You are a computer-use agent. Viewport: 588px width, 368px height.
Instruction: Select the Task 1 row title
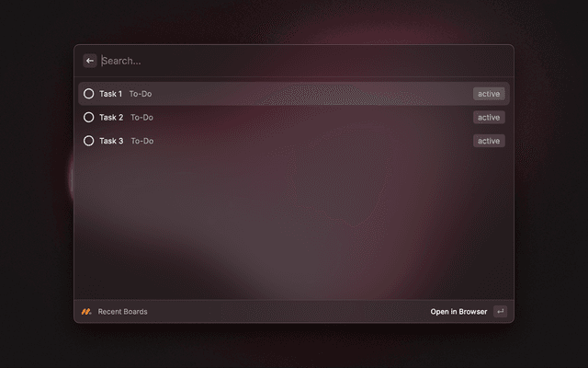click(x=110, y=94)
